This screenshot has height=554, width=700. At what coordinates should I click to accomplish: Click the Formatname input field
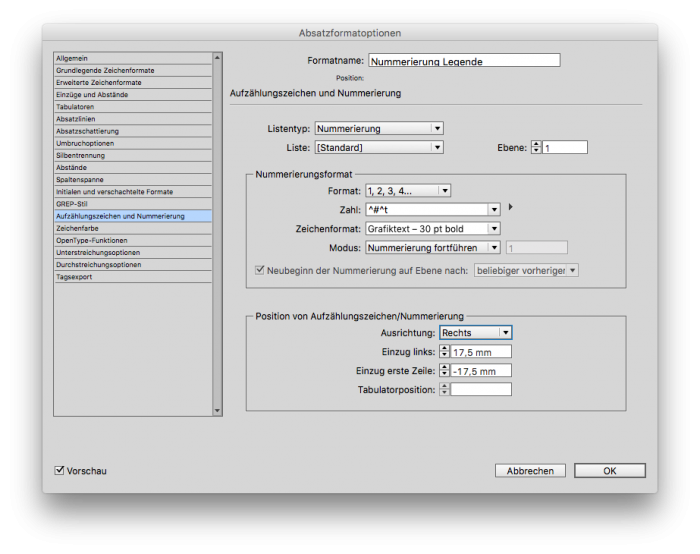(464, 61)
